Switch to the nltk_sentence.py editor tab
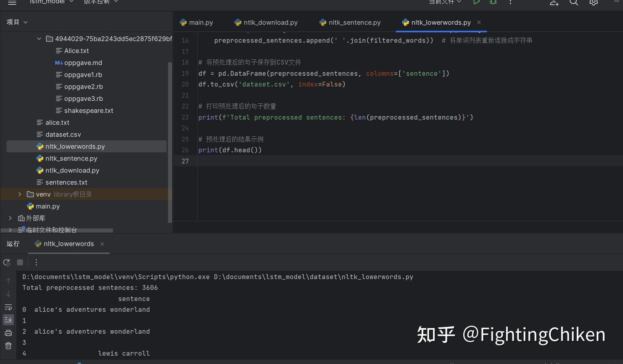The image size is (623, 364). (x=350, y=22)
